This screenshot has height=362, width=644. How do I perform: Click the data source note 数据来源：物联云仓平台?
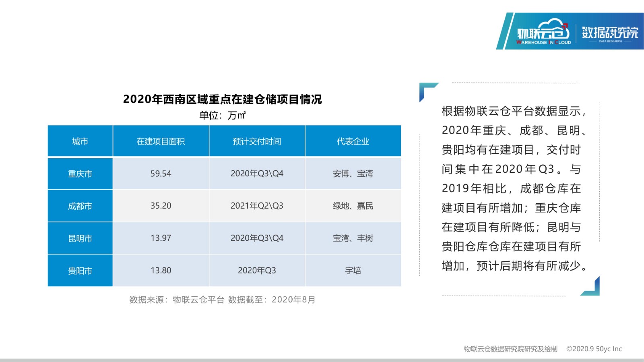point(177,300)
